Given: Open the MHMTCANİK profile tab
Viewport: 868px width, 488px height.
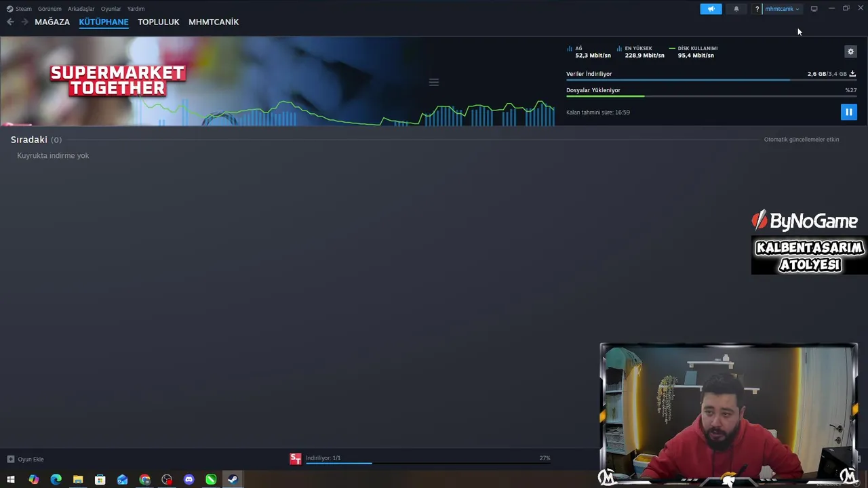Looking at the screenshot, I should point(214,22).
